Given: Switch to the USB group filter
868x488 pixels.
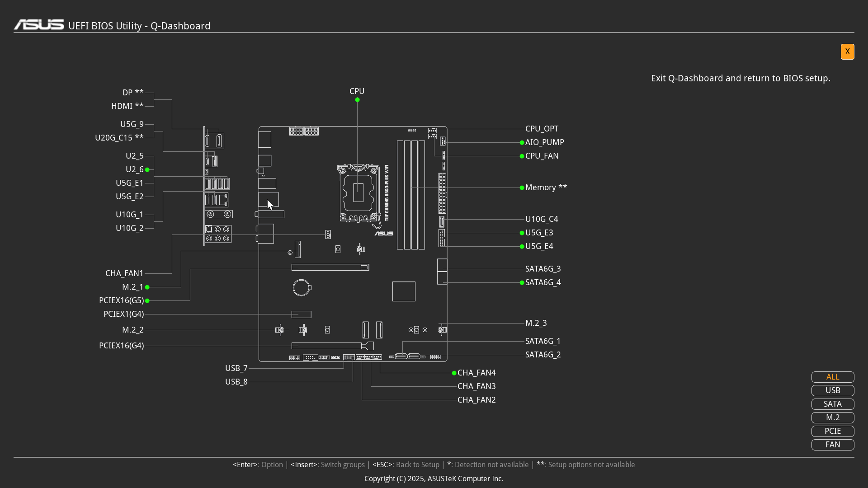Looking at the screenshot, I should (832, 390).
